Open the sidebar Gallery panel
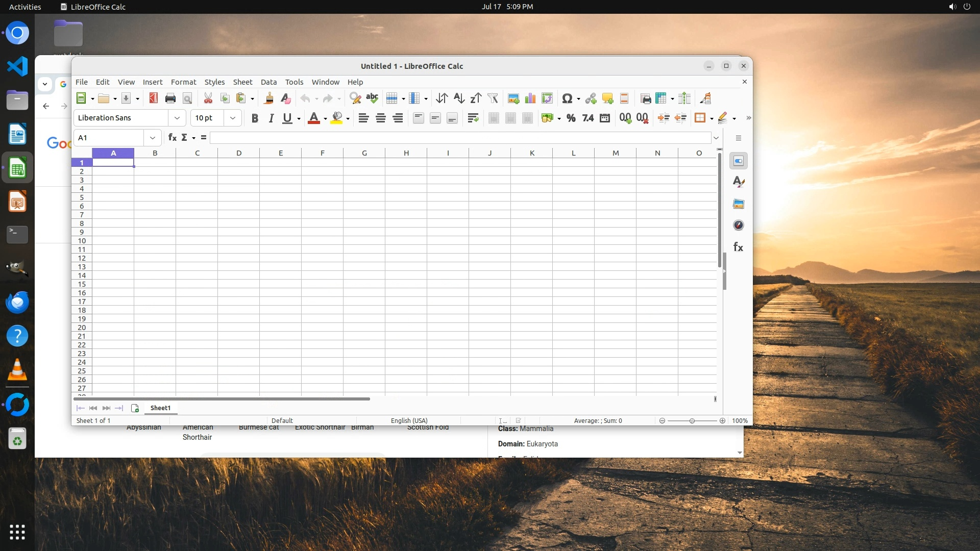The height and width of the screenshot is (551, 980). tap(738, 204)
